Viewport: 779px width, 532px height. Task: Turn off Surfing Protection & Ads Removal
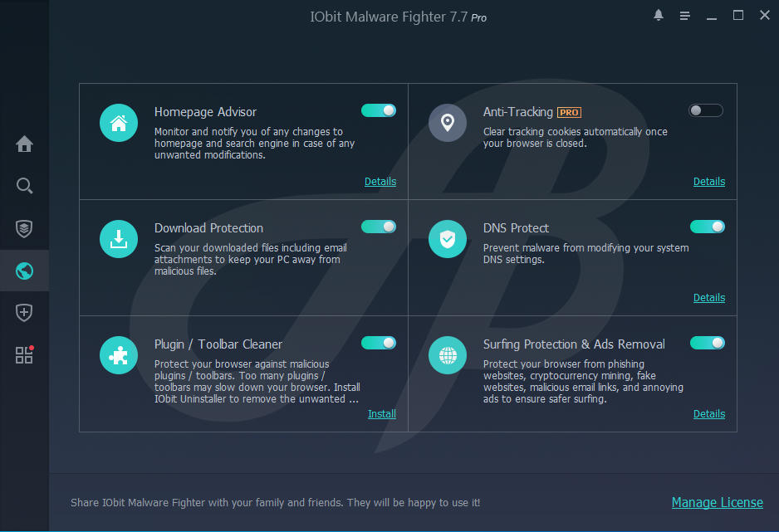point(708,343)
